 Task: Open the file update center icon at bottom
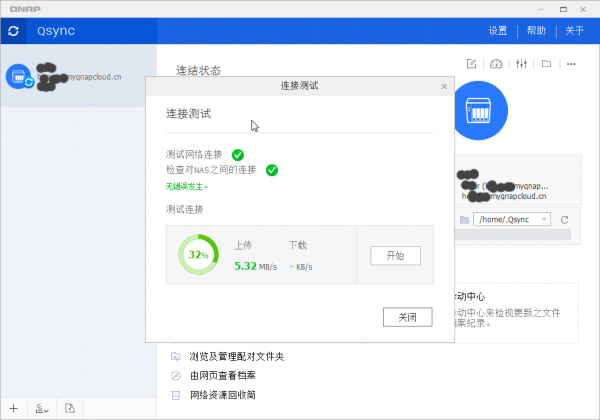[69, 408]
